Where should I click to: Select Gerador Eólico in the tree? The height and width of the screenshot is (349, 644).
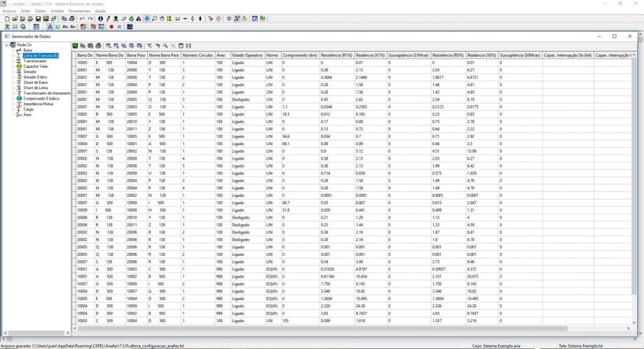35,77
